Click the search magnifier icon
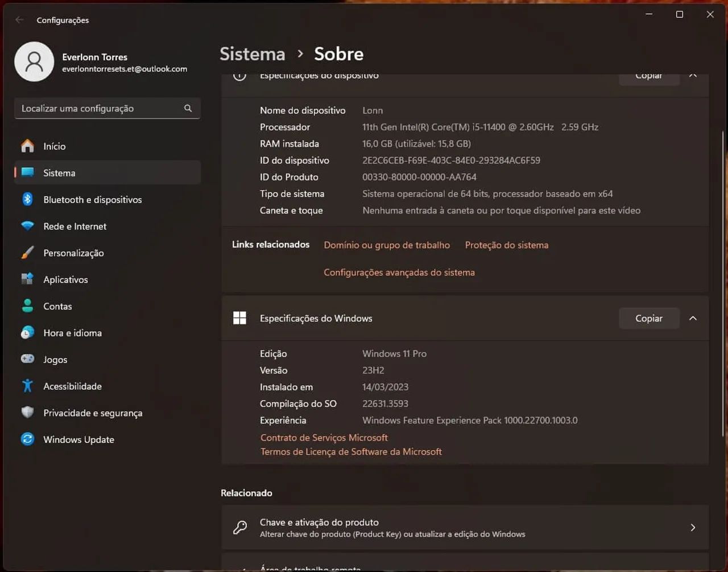Screen dimensions: 728x572 pos(188,108)
